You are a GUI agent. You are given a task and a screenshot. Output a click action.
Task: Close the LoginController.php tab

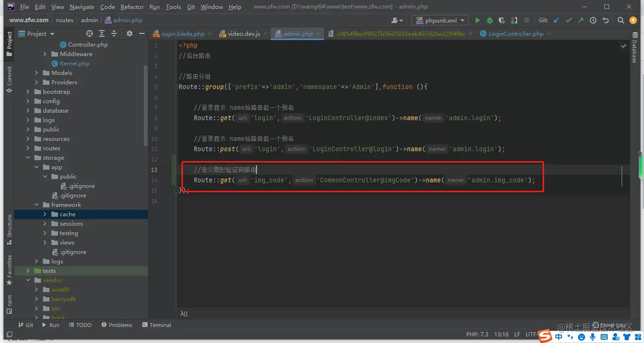549,34
